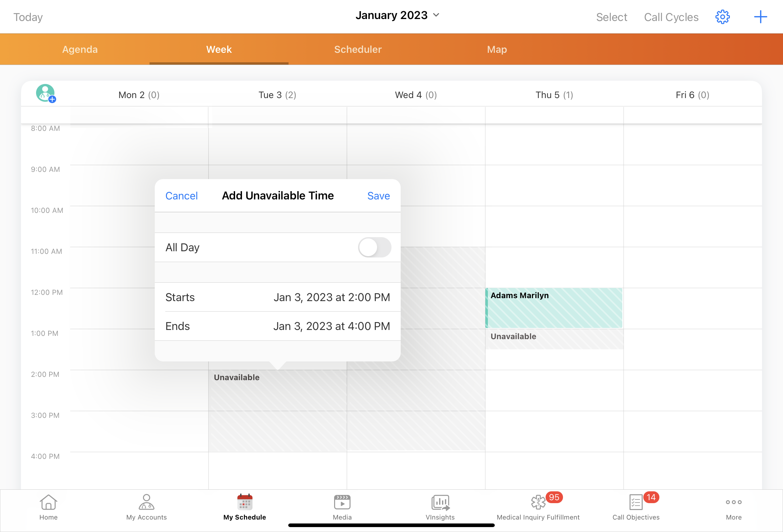This screenshot has width=783, height=532.
Task: Tap the blue plus add icon
Action: coord(760,17)
